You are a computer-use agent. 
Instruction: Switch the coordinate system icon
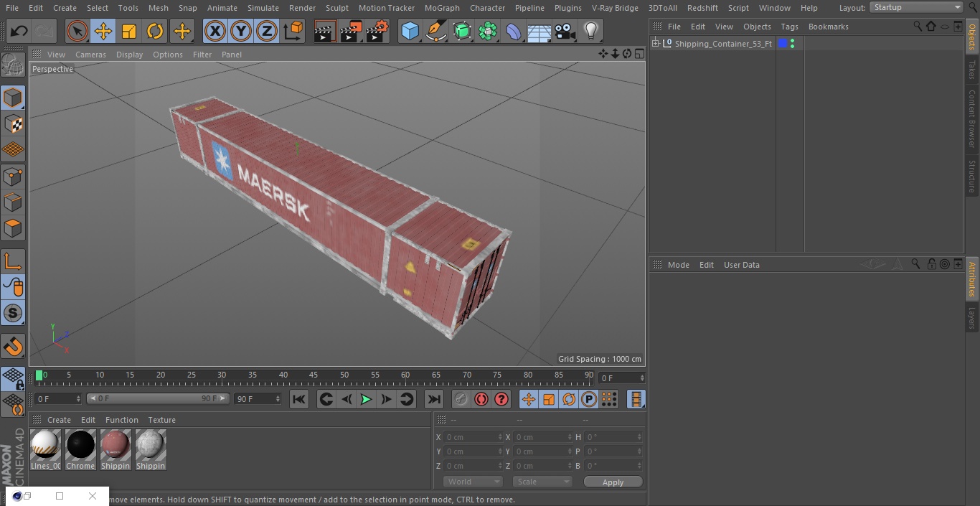pyautogui.click(x=293, y=31)
